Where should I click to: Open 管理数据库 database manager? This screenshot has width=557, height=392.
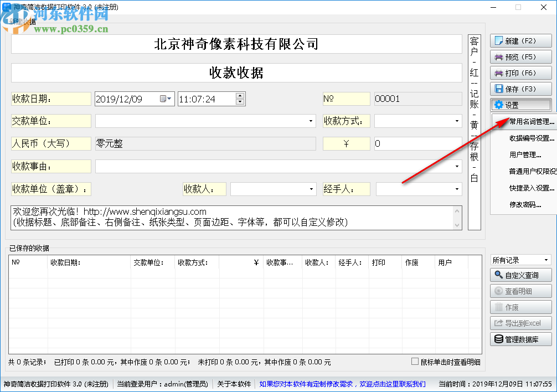pos(520,339)
